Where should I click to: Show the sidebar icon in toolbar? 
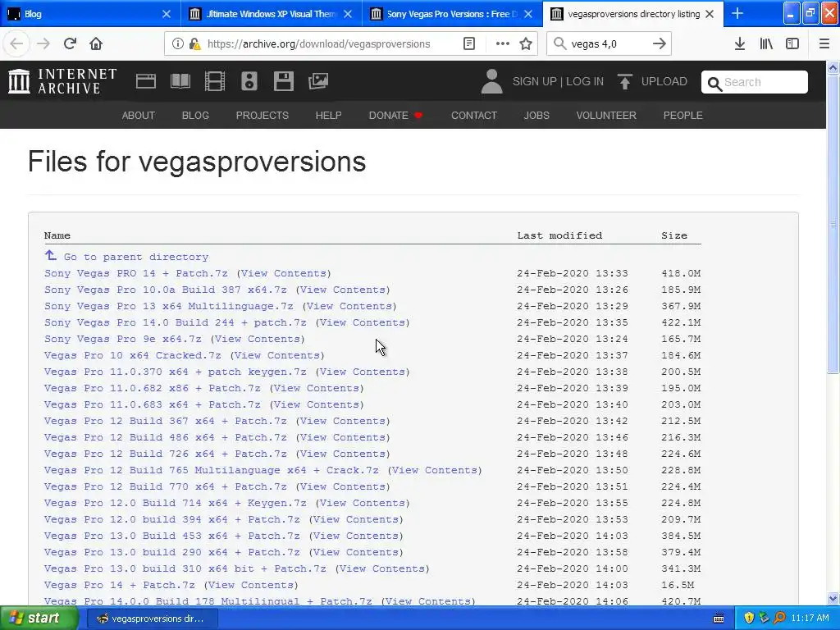[x=792, y=44]
